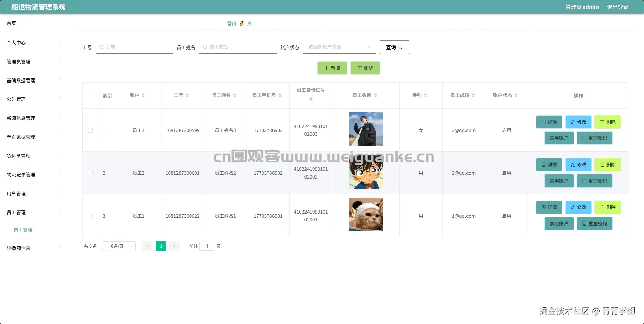
Task: Open 详情 for 员工2
Action: [549, 165]
